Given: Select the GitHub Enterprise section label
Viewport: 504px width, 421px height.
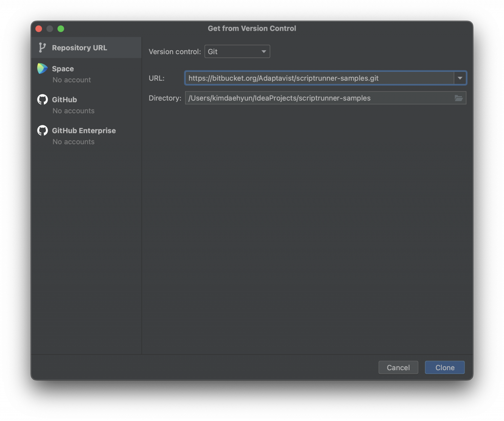Looking at the screenshot, I should pyautogui.click(x=84, y=131).
